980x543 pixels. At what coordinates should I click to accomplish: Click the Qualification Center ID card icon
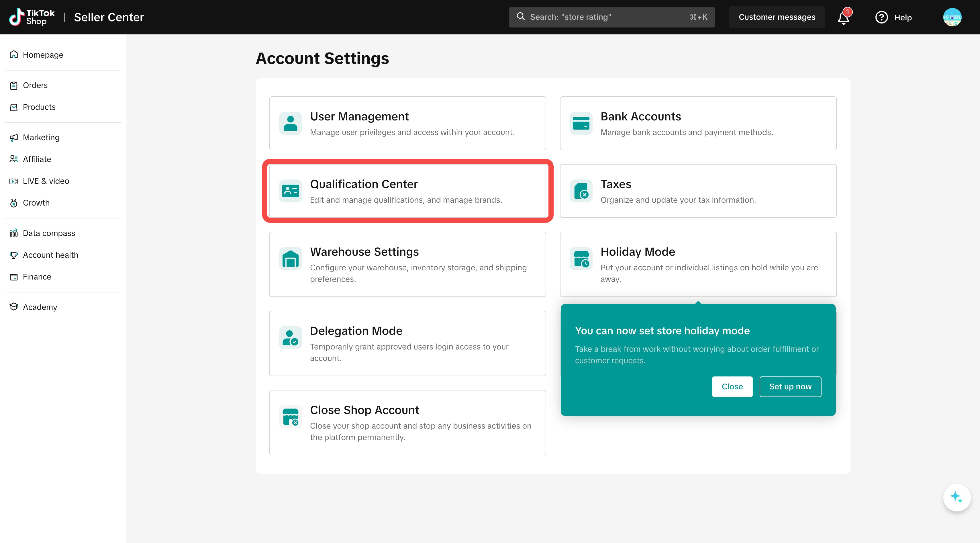pos(290,191)
